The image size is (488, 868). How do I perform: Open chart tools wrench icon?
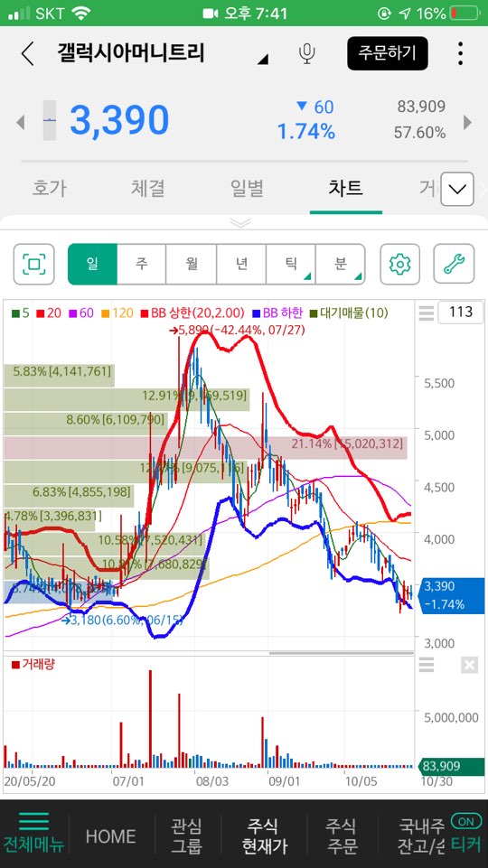[x=454, y=264]
